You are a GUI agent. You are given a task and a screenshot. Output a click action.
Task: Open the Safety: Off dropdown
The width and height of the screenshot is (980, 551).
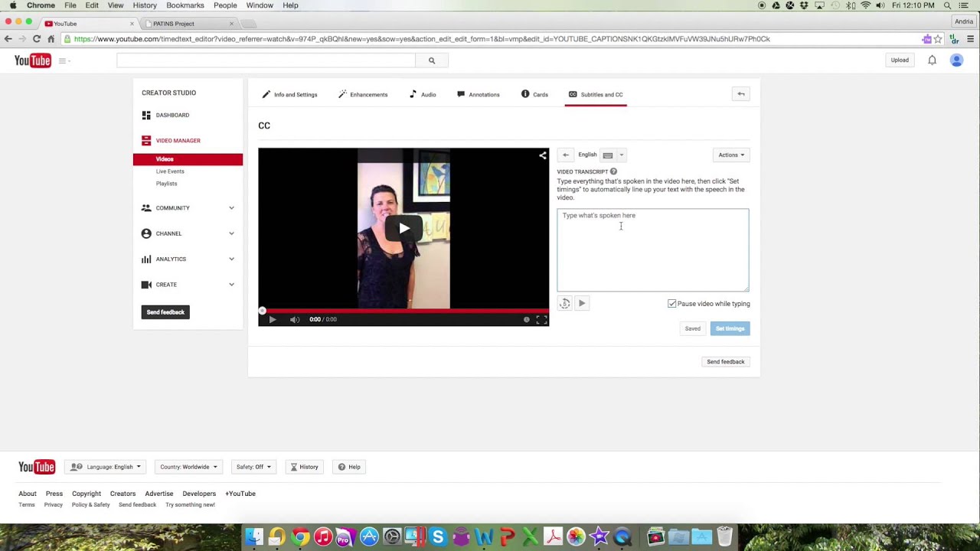click(253, 467)
